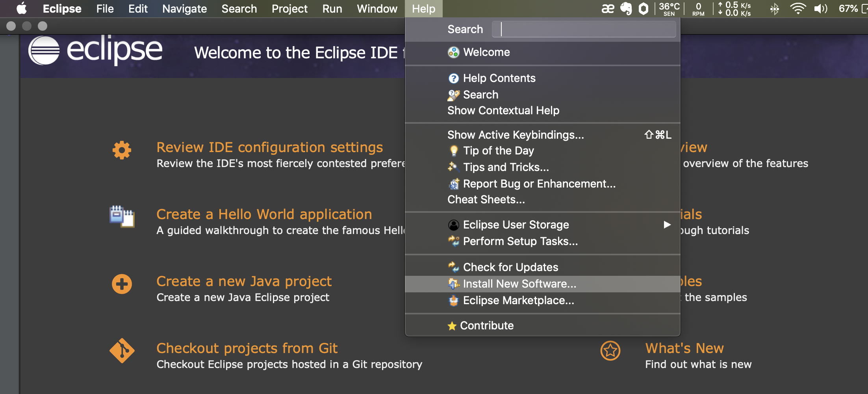Screen dimensions: 868x394
Task: Click the Help Contents question mark icon
Action: point(454,78)
